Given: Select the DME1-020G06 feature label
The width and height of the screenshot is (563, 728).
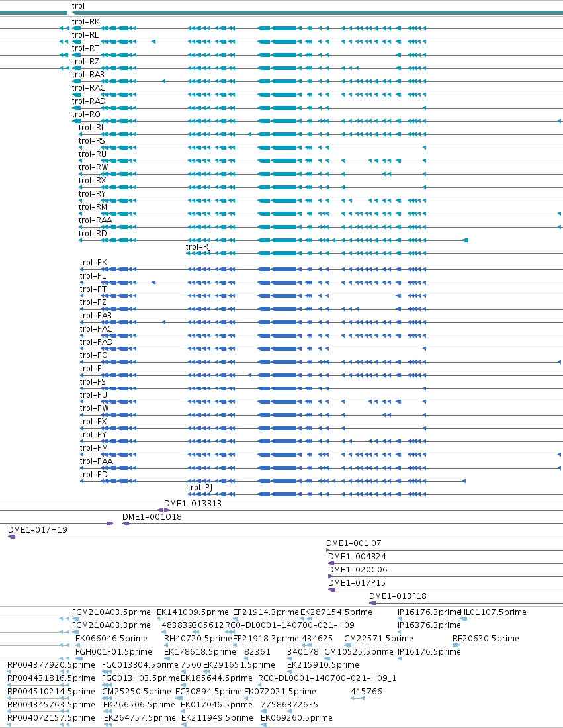Looking at the screenshot, I should (358, 569).
